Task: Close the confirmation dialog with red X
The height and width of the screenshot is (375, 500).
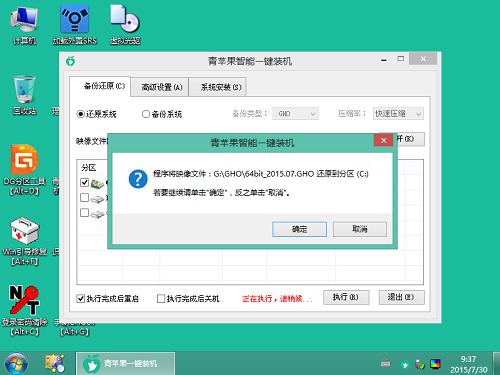Action: coord(383,140)
